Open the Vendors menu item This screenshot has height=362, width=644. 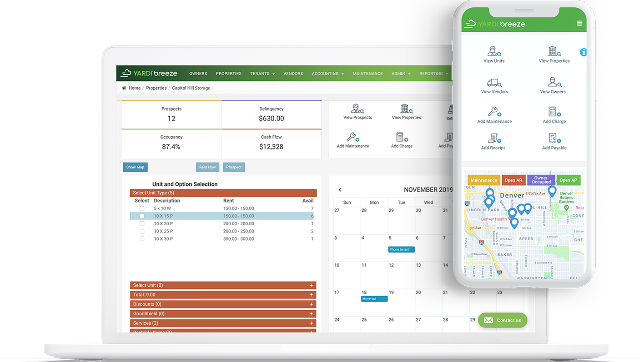(293, 74)
